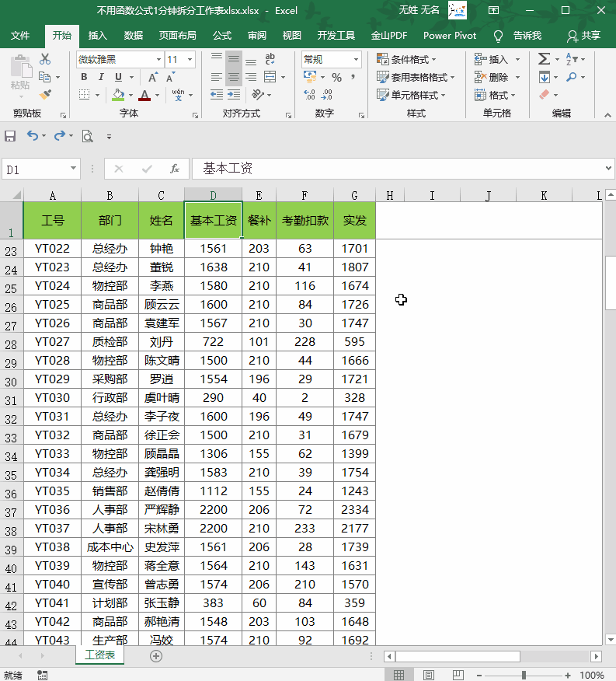The width and height of the screenshot is (616, 681).
Task: Click Redo arrow in quick access toolbar
Action: point(60,136)
